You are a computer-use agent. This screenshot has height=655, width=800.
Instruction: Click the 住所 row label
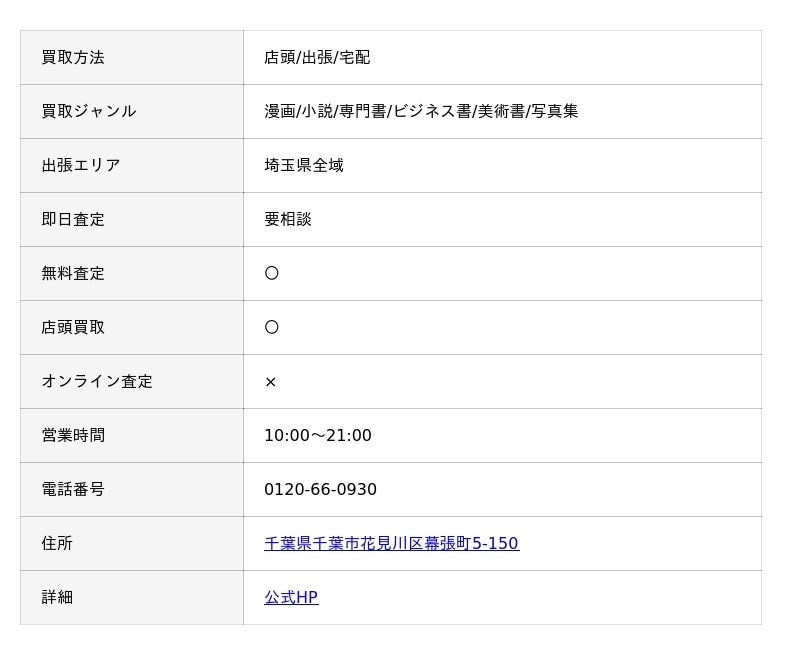[57, 543]
